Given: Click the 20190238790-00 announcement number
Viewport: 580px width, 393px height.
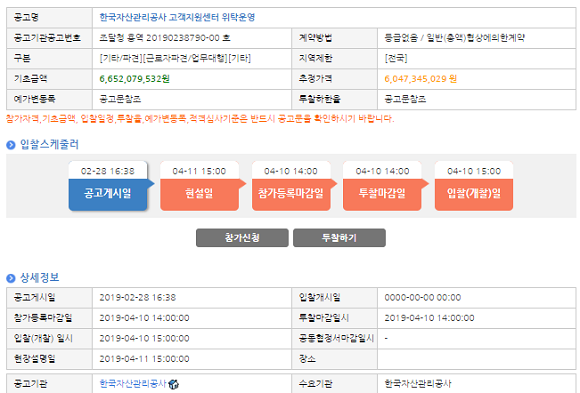Looking at the screenshot, I should click(x=183, y=38).
